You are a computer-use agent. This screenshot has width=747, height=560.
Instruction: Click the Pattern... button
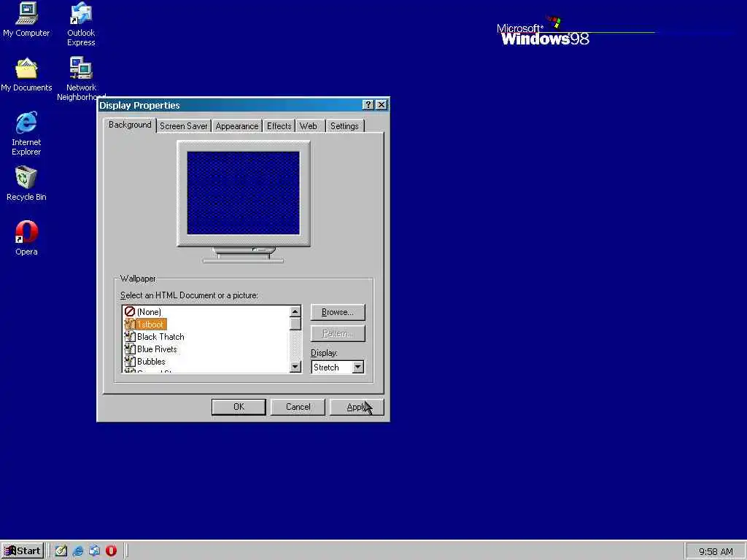point(338,333)
